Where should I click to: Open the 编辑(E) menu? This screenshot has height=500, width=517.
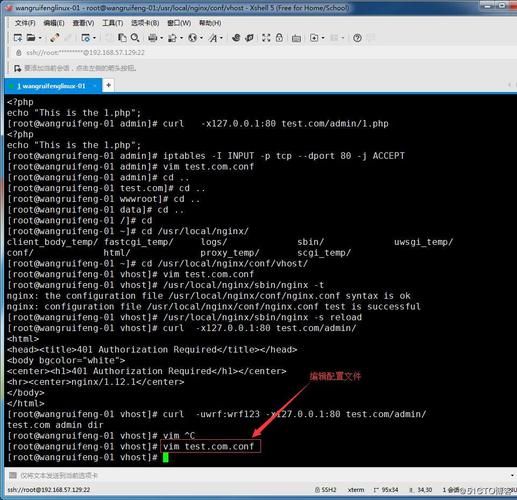click(54, 23)
